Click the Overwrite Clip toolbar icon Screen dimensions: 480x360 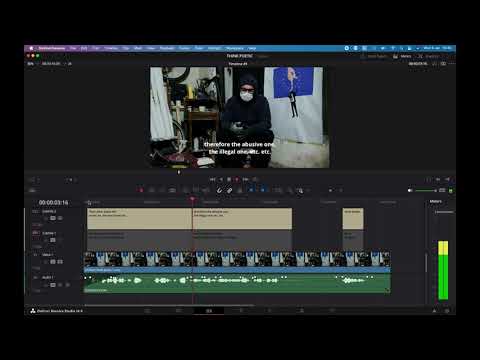196,190
